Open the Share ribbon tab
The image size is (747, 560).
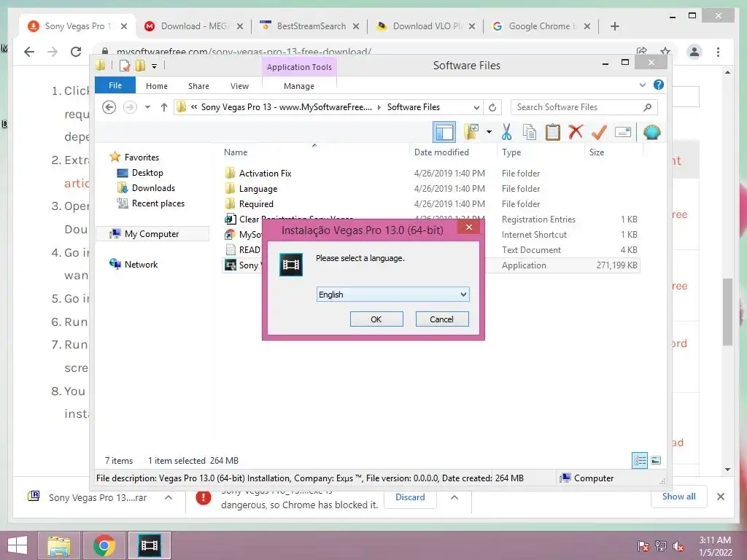[x=198, y=86]
